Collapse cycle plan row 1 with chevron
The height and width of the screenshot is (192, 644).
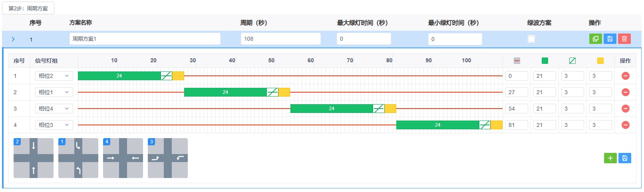13,39
